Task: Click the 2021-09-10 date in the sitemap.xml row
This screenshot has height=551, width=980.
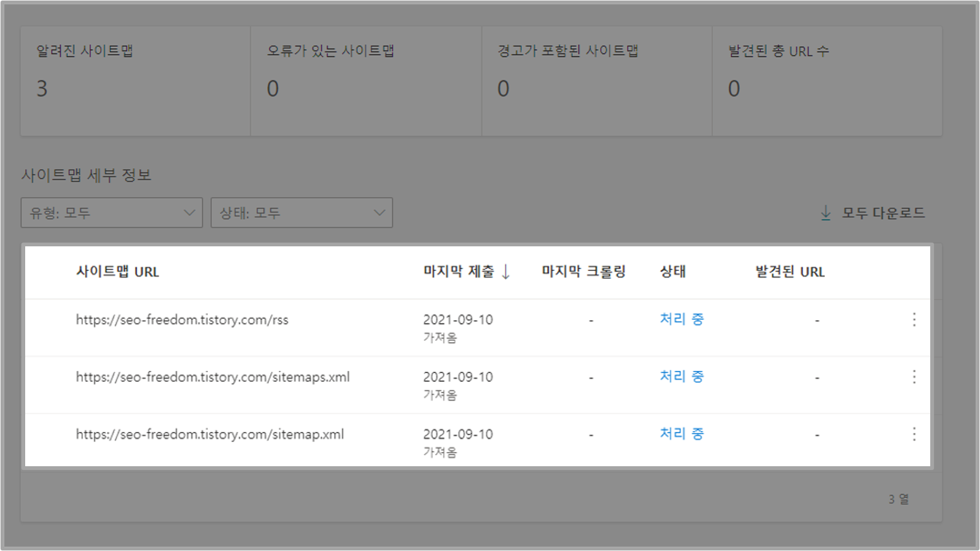Action: (458, 434)
